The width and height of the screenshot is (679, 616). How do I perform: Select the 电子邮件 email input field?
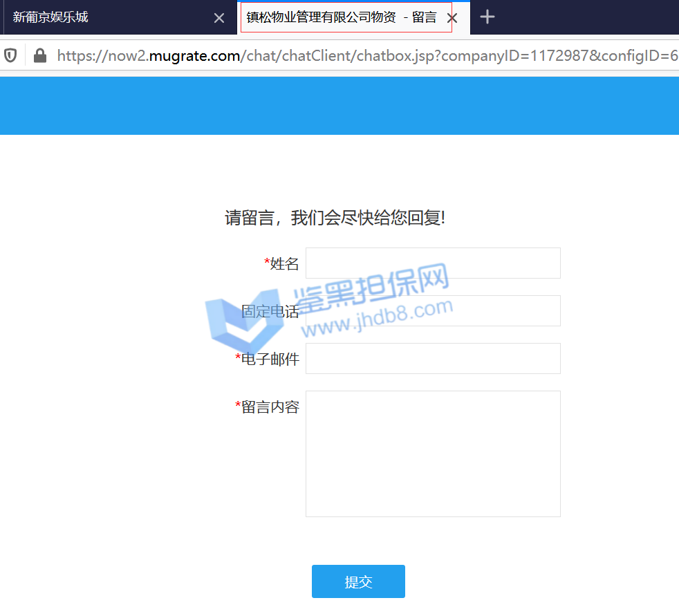pos(433,359)
